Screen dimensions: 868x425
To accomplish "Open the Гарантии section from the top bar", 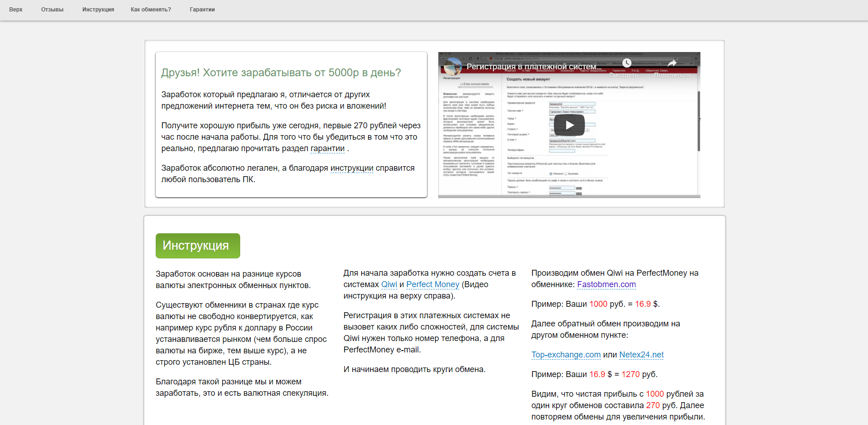I will pos(202,9).
